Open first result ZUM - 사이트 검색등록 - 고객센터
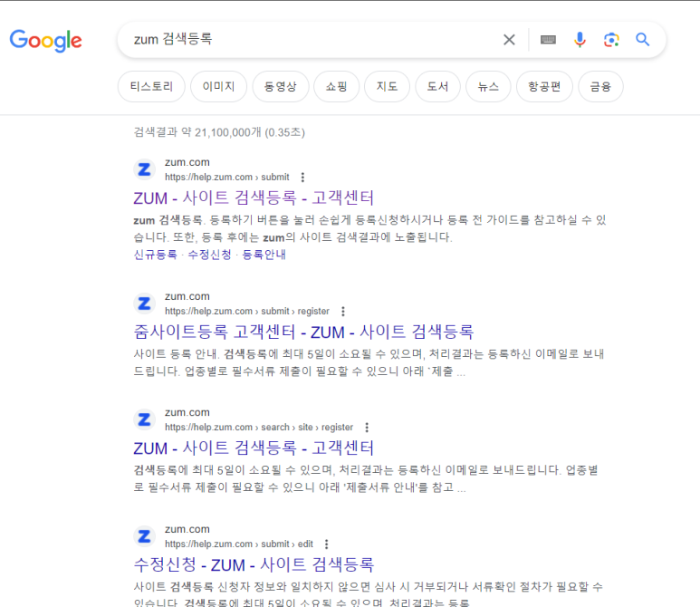 (x=254, y=198)
